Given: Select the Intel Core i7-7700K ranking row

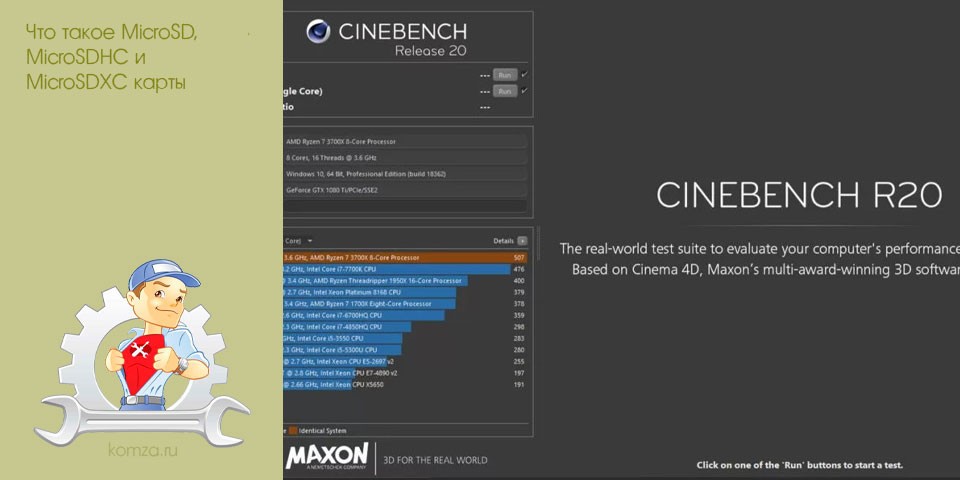Looking at the screenshot, I should tap(404, 269).
